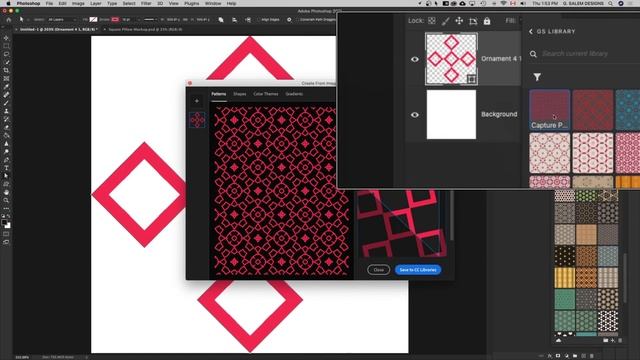Click the foreground color swatch
The image size is (640, 360).
tap(4, 222)
